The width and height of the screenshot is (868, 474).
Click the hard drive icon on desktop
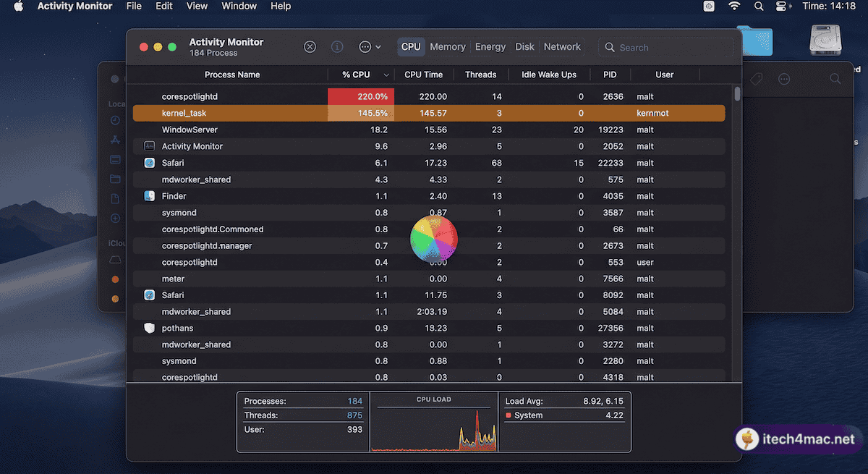(x=825, y=41)
